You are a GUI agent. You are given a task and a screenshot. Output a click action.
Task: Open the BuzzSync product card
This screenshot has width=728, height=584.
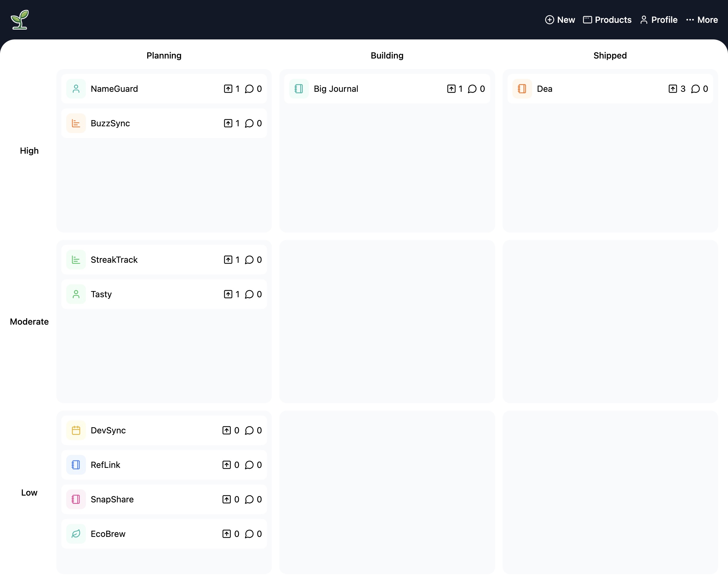[x=164, y=123]
